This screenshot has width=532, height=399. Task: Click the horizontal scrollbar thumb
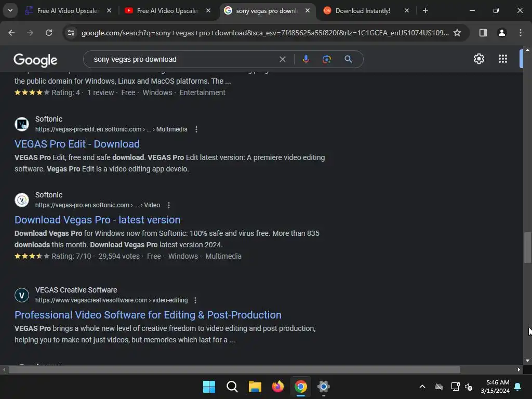[234, 369]
